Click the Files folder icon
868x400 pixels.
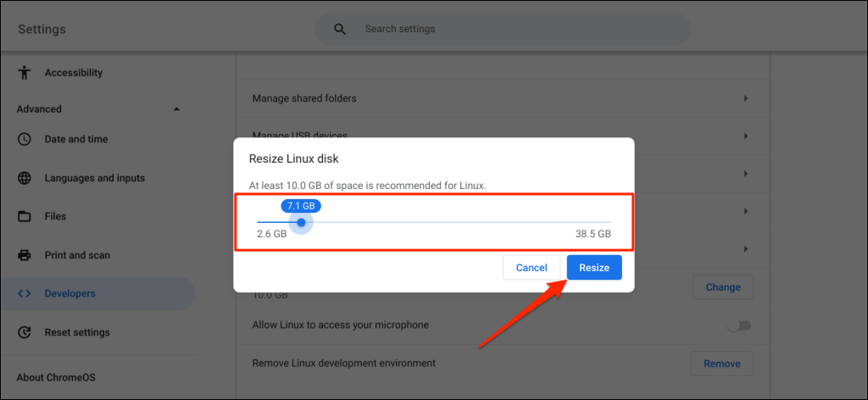point(25,216)
